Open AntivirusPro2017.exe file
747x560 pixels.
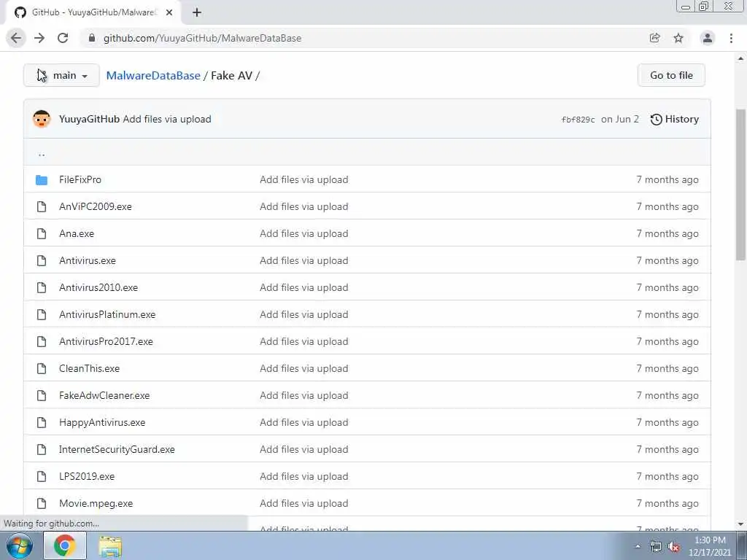pyautogui.click(x=106, y=341)
